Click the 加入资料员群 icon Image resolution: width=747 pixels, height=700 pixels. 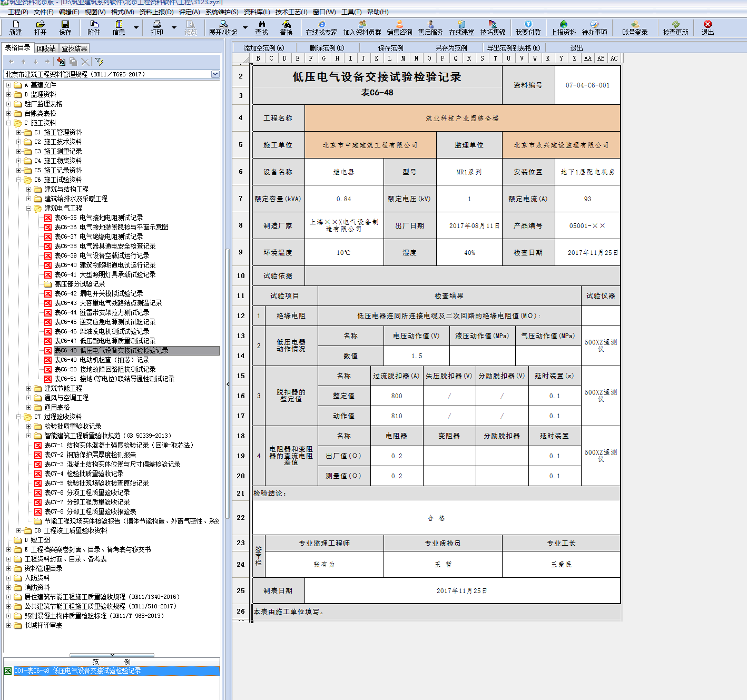[x=362, y=24]
